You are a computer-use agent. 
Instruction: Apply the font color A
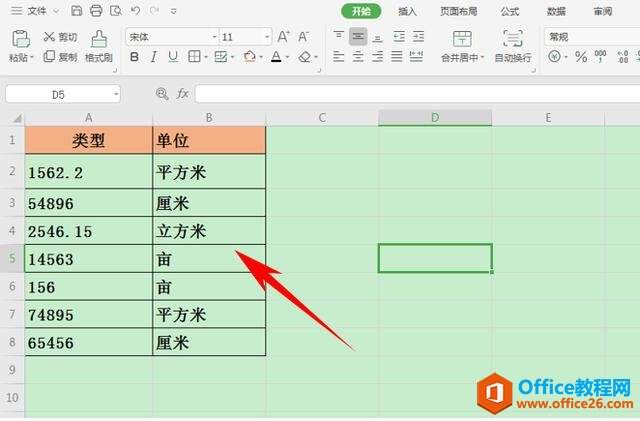pyautogui.click(x=276, y=57)
